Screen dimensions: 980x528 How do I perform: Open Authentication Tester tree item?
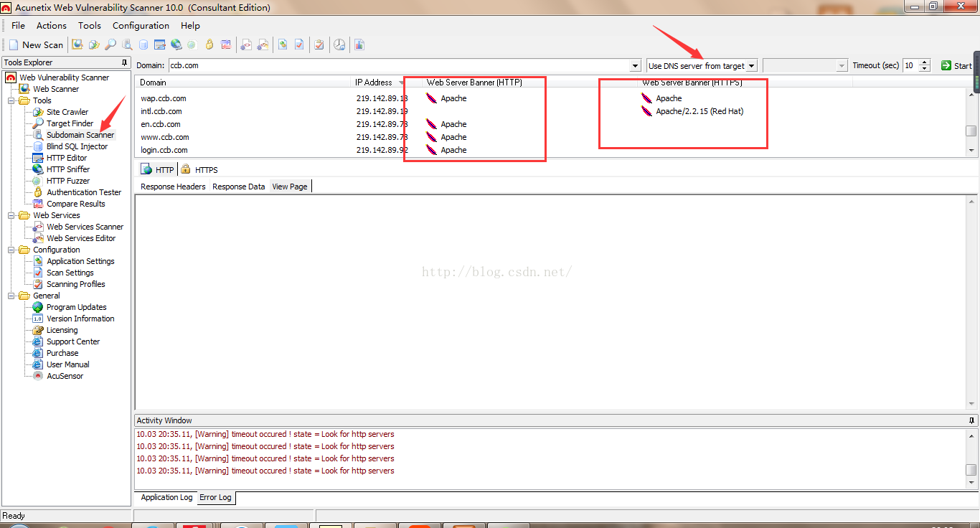click(84, 192)
